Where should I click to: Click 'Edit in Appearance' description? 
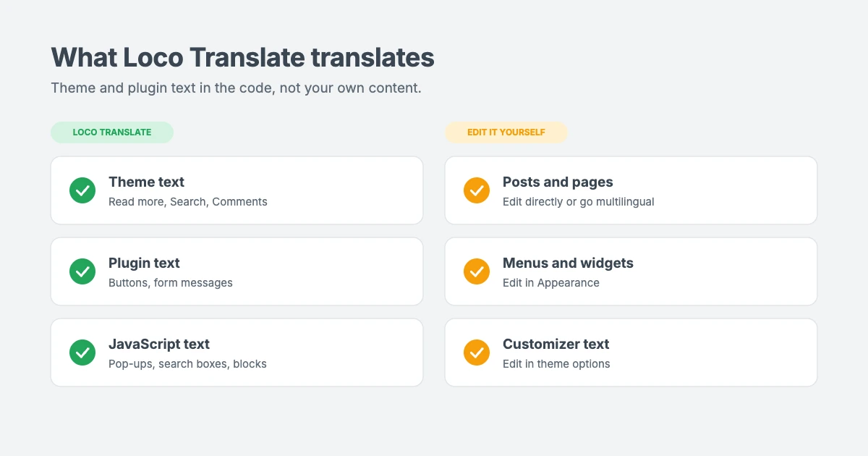click(551, 283)
